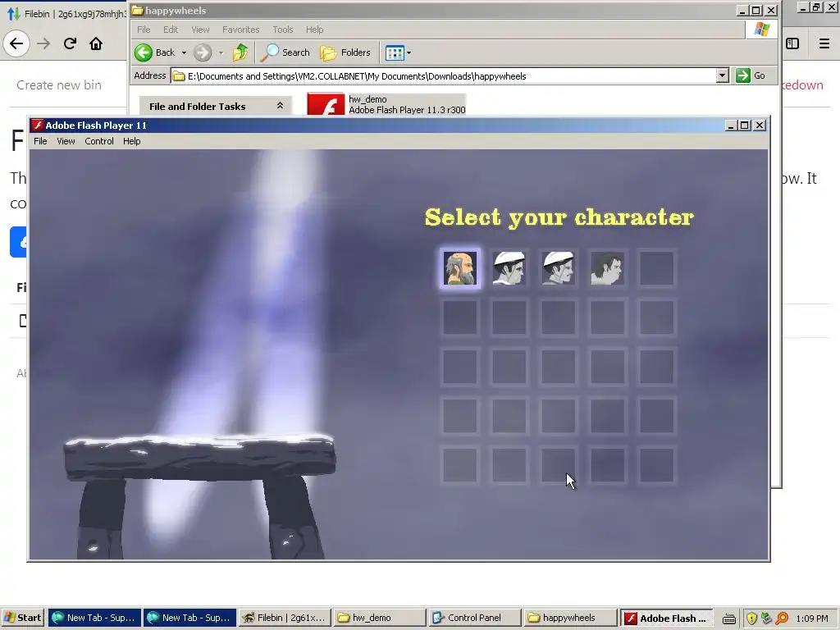Click the Explorer Back button
This screenshot has height=630, width=840.
coord(155,52)
